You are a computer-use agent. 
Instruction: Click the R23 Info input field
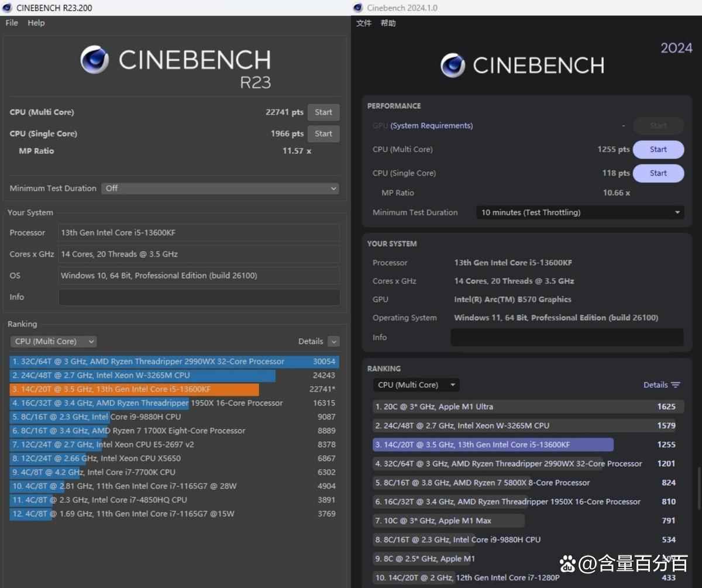(x=199, y=297)
